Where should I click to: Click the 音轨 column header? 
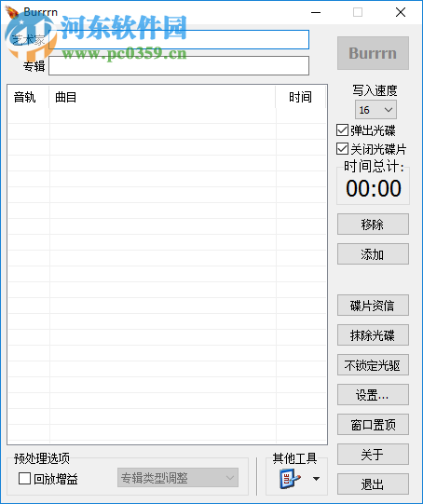click(x=28, y=97)
